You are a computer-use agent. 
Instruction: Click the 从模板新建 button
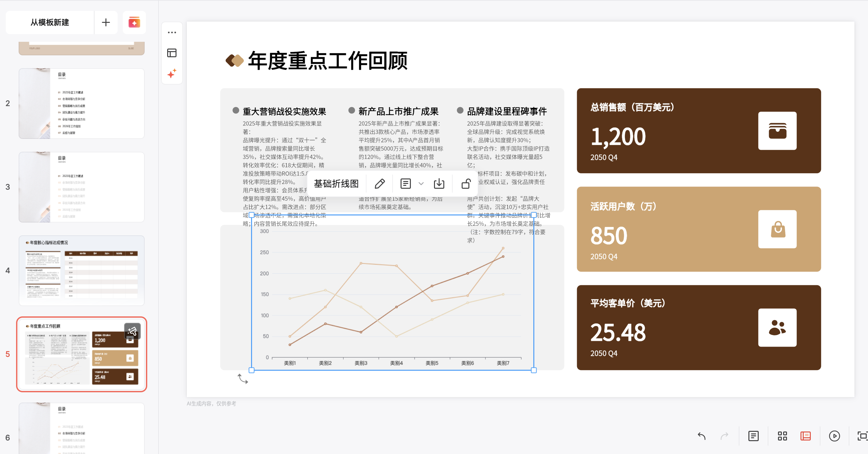click(50, 23)
